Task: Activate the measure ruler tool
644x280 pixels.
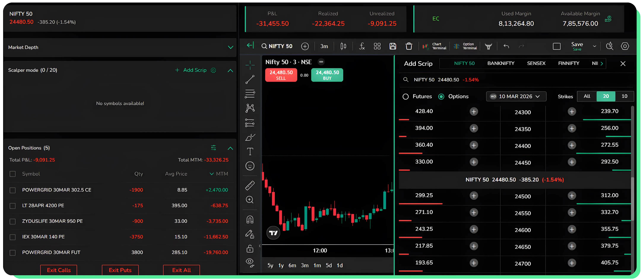Action: click(250, 185)
